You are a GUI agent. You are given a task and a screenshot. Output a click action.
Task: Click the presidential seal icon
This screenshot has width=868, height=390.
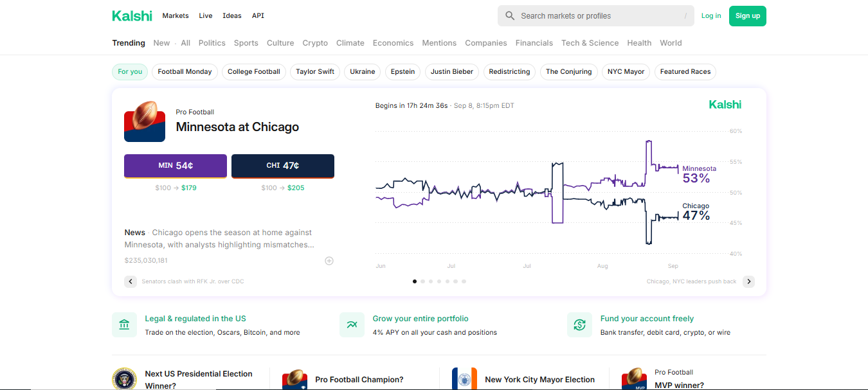point(124,379)
